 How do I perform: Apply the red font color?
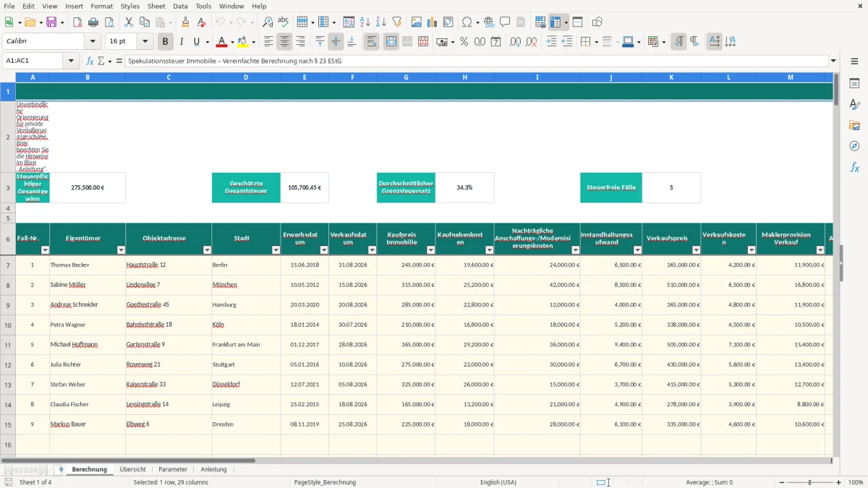222,42
